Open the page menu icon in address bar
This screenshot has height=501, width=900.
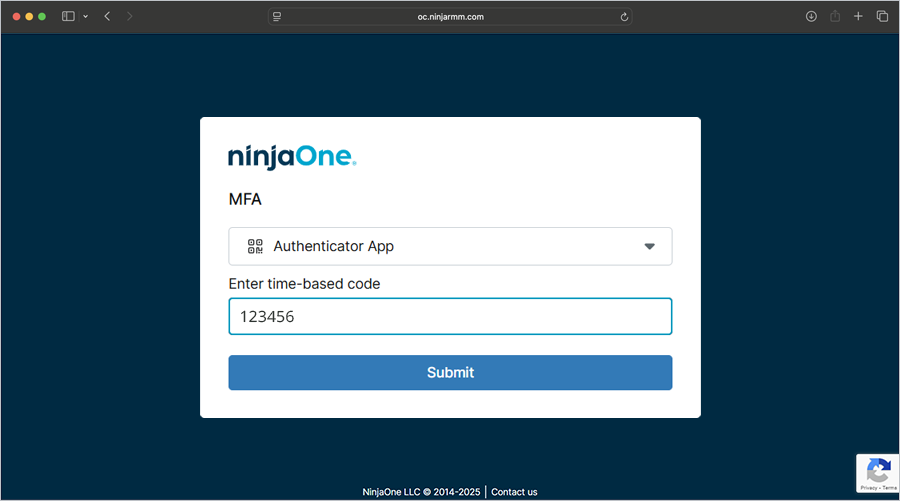(277, 17)
